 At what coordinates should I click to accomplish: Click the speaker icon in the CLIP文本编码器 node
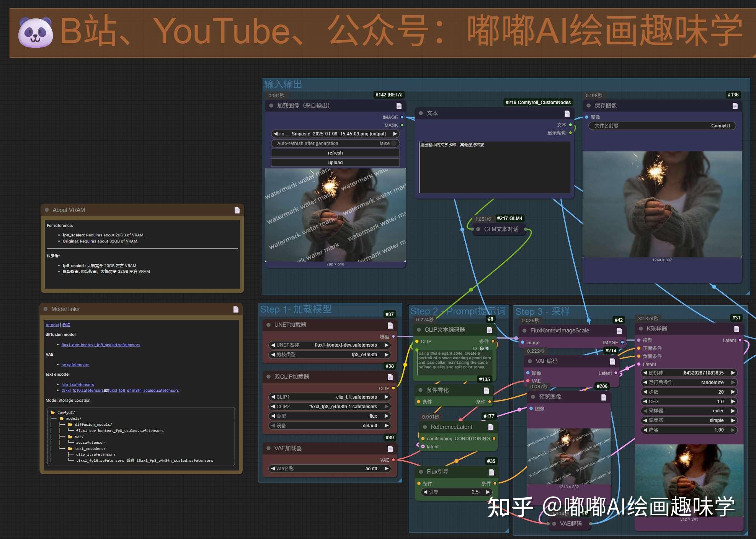[x=487, y=348]
